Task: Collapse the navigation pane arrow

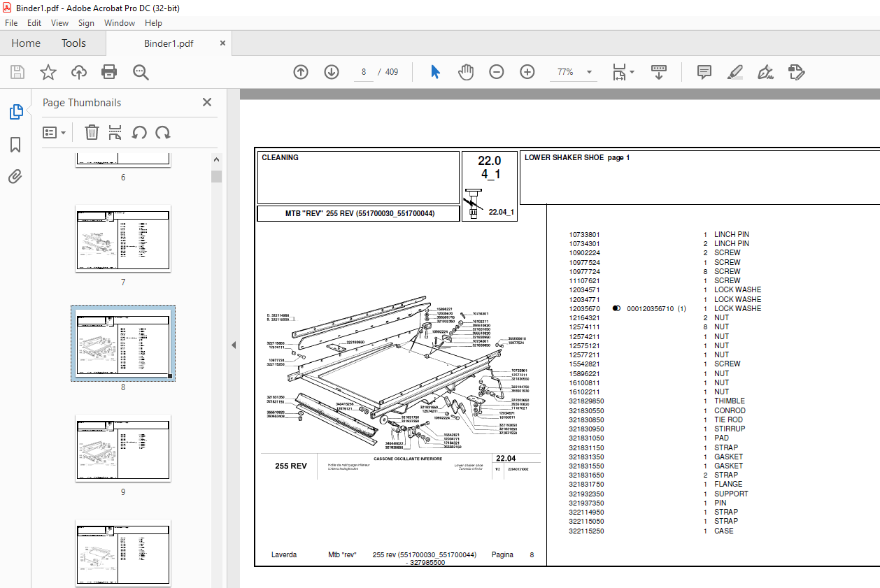Action: pyautogui.click(x=234, y=345)
